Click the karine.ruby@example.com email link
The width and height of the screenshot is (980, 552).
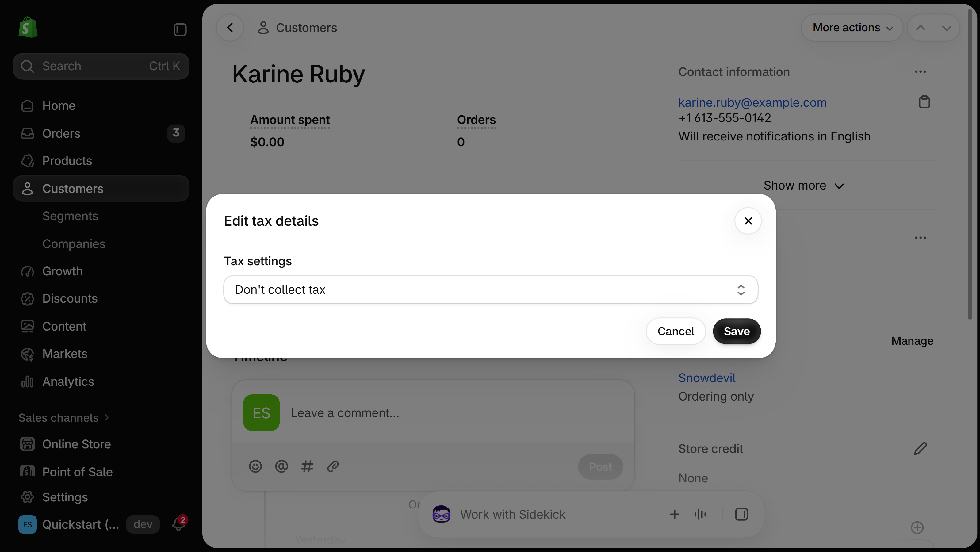point(752,102)
